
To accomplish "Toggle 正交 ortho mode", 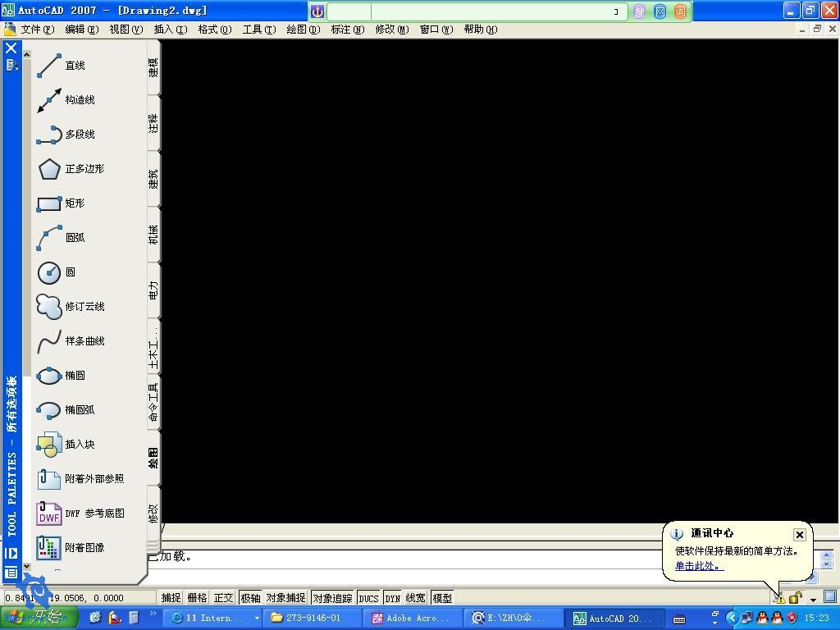I will pos(223,598).
